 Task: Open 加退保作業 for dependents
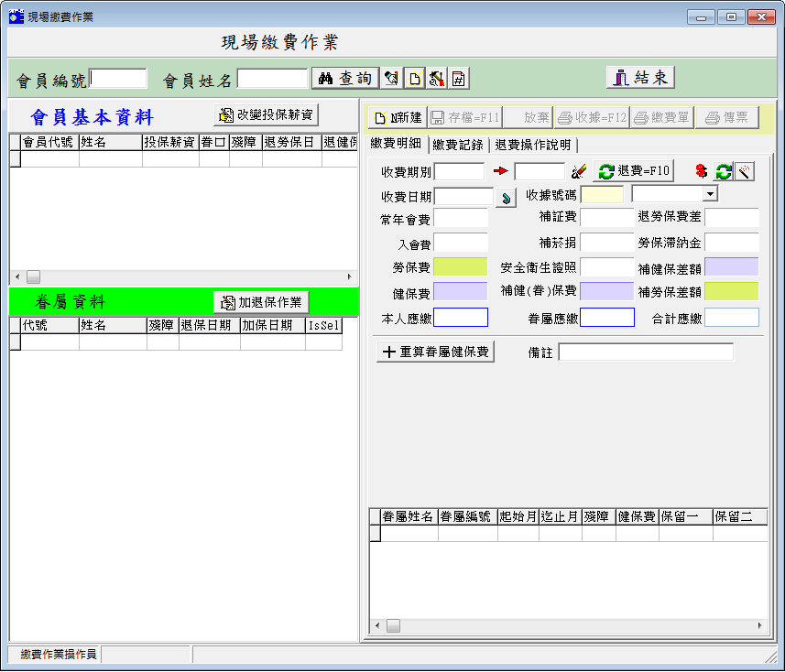pyautogui.click(x=261, y=302)
